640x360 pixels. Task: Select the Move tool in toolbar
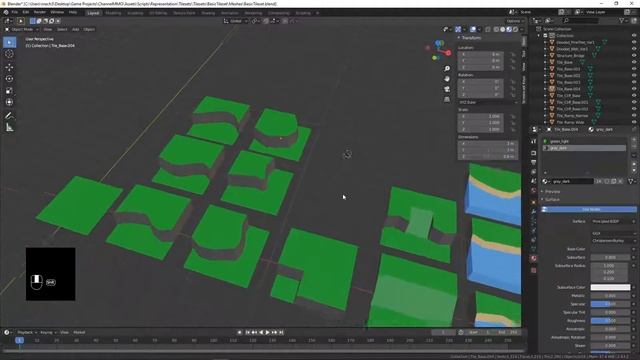click(x=9, y=67)
